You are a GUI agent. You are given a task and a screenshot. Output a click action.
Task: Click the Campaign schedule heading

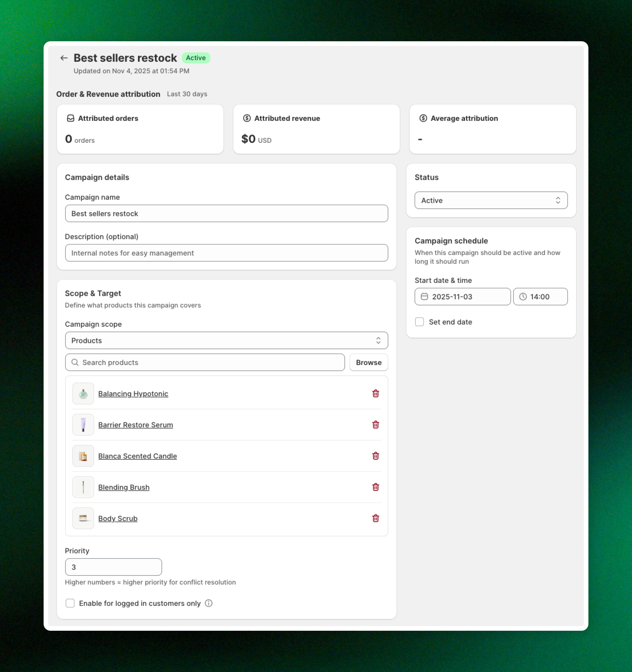pos(451,241)
